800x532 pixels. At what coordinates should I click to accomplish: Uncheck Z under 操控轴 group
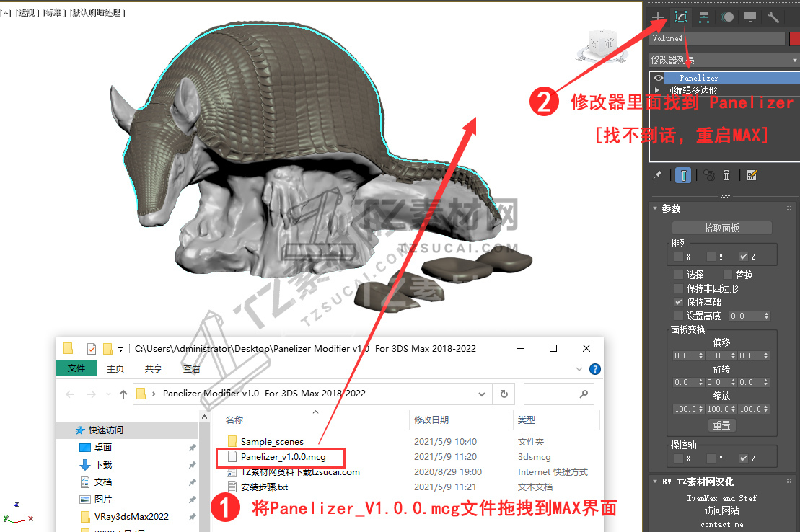744,458
